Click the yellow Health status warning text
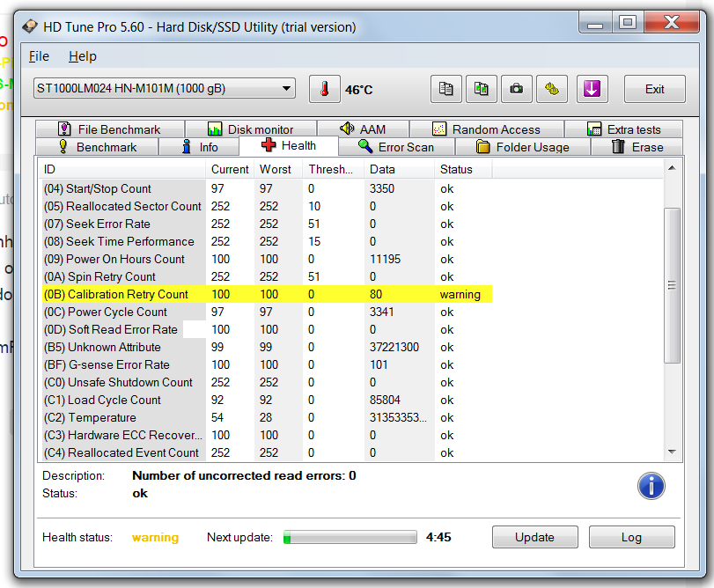714x588 pixels. (x=155, y=538)
